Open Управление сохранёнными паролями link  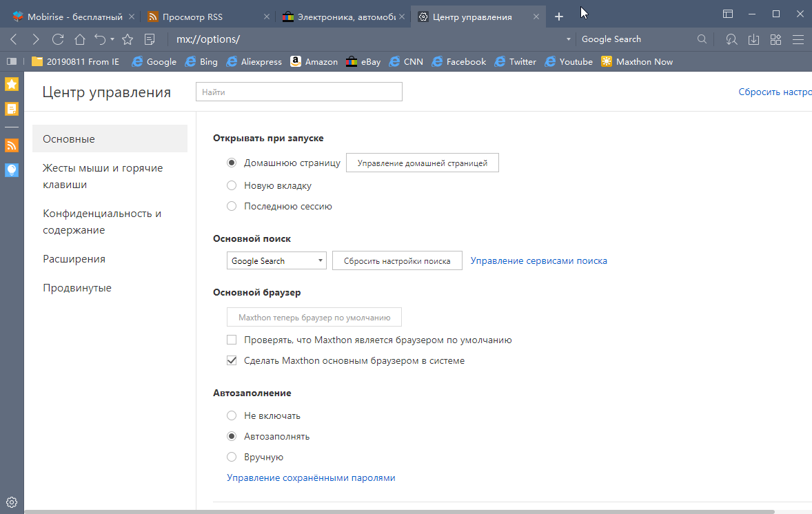click(312, 477)
